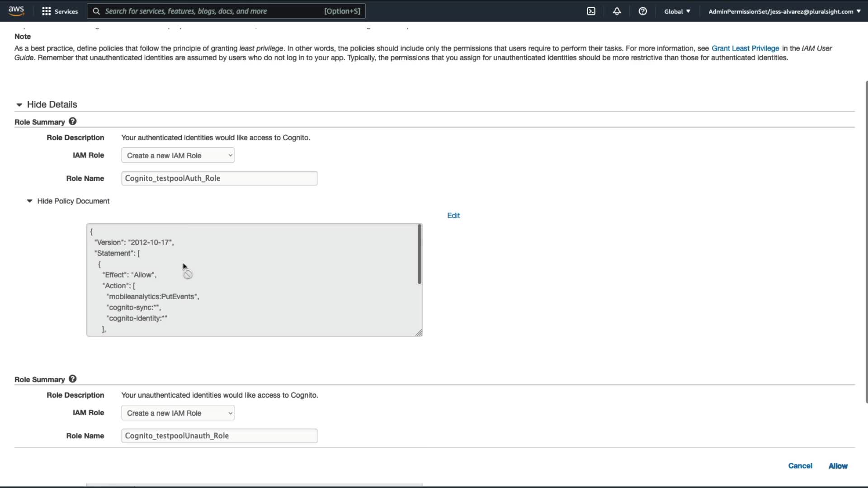
Task: Collapse the Hide Policy Document section
Action: (29, 201)
